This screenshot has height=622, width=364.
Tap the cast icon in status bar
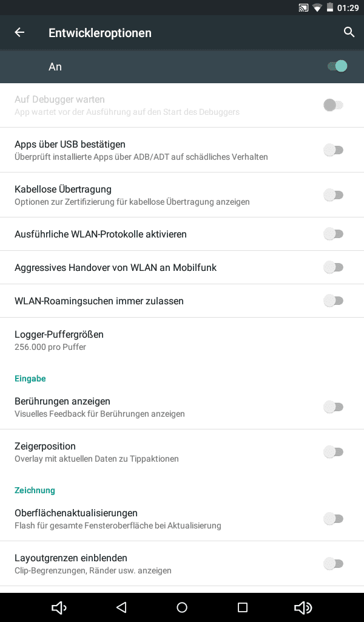click(303, 8)
